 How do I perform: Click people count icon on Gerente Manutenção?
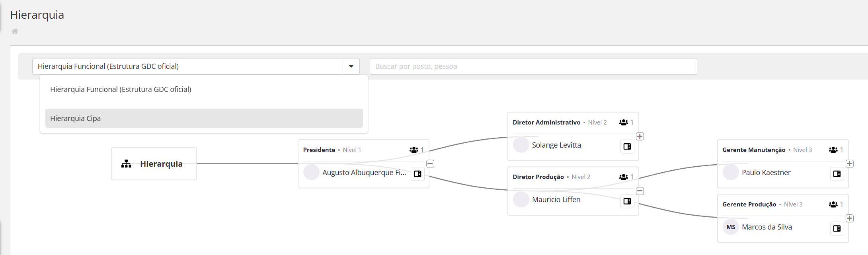(x=833, y=150)
